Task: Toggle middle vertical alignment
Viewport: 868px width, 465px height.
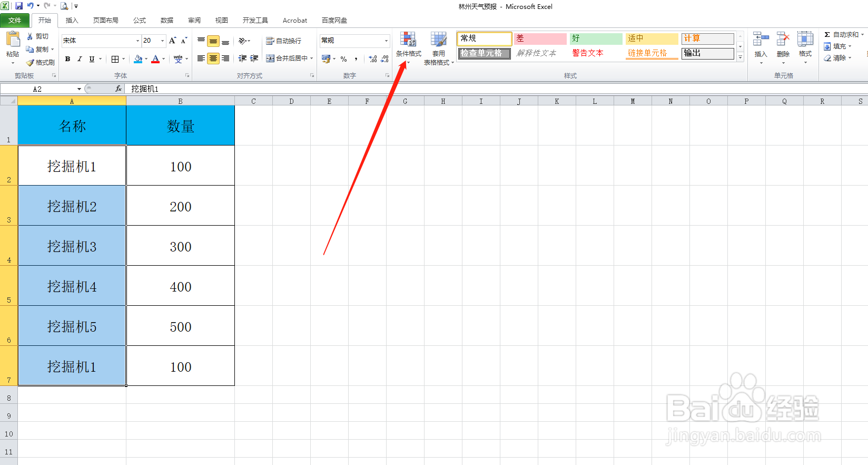Action: 213,41
